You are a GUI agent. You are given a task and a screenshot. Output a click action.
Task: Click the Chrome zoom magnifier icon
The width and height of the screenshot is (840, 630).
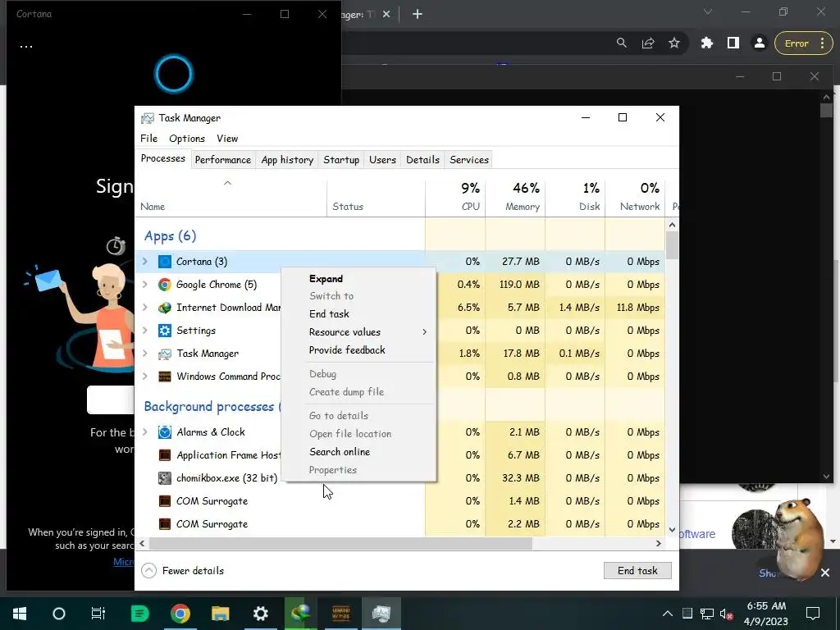tap(622, 43)
